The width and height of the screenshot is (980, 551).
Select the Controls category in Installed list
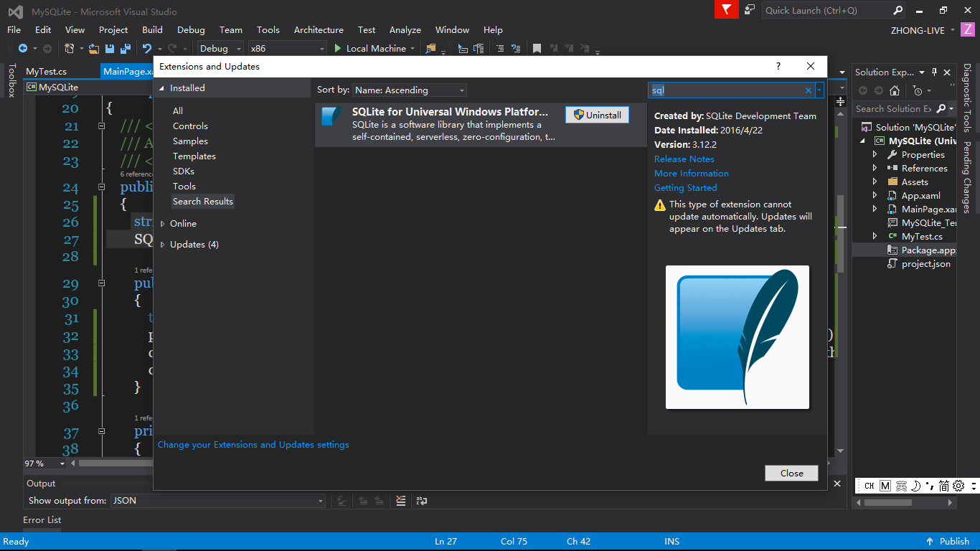point(190,126)
